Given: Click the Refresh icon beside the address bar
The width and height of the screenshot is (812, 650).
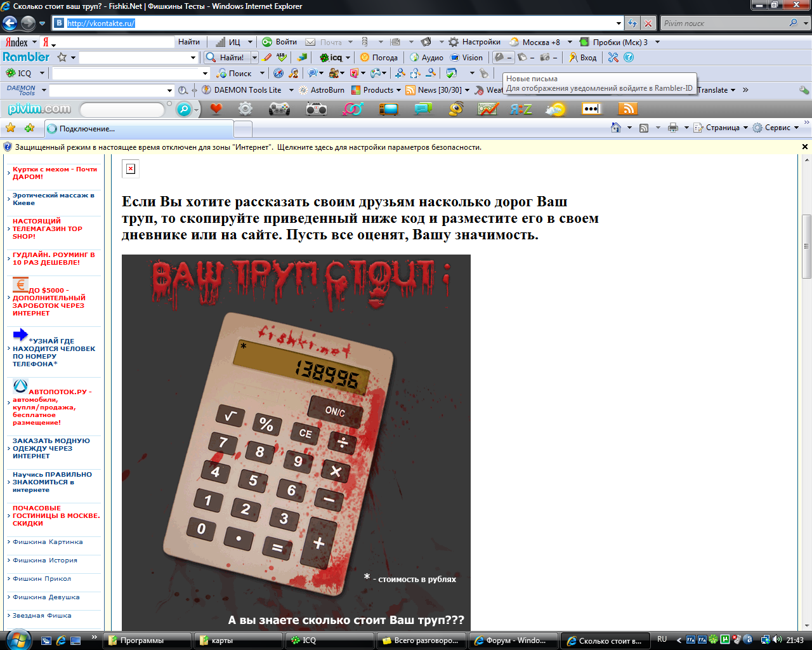Looking at the screenshot, I should (632, 23).
